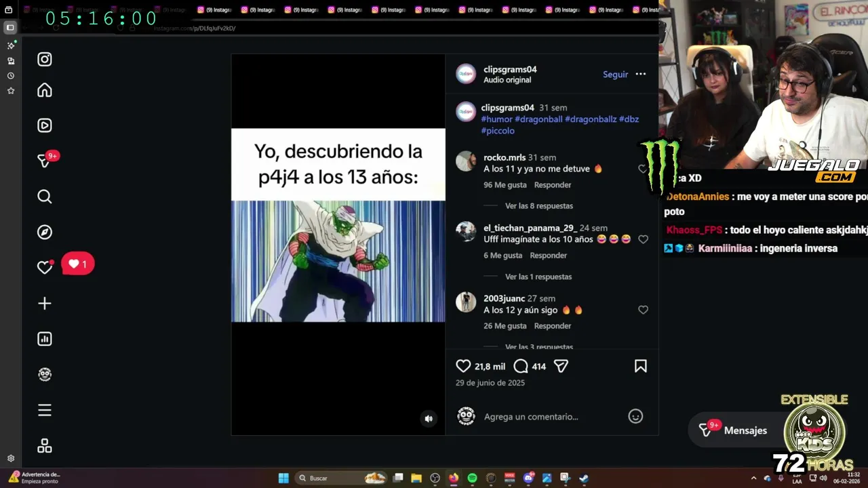Open the Instagram logo link in the sidebar

point(45,60)
